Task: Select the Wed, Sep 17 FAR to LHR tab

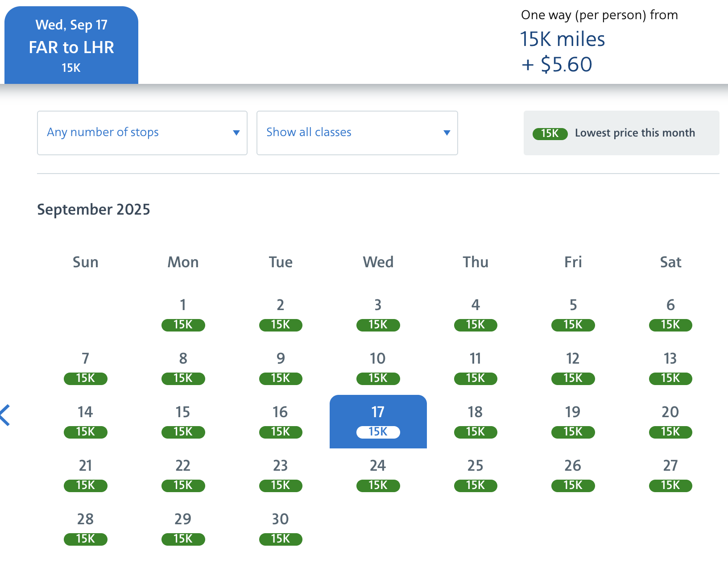Action: (71, 45)
